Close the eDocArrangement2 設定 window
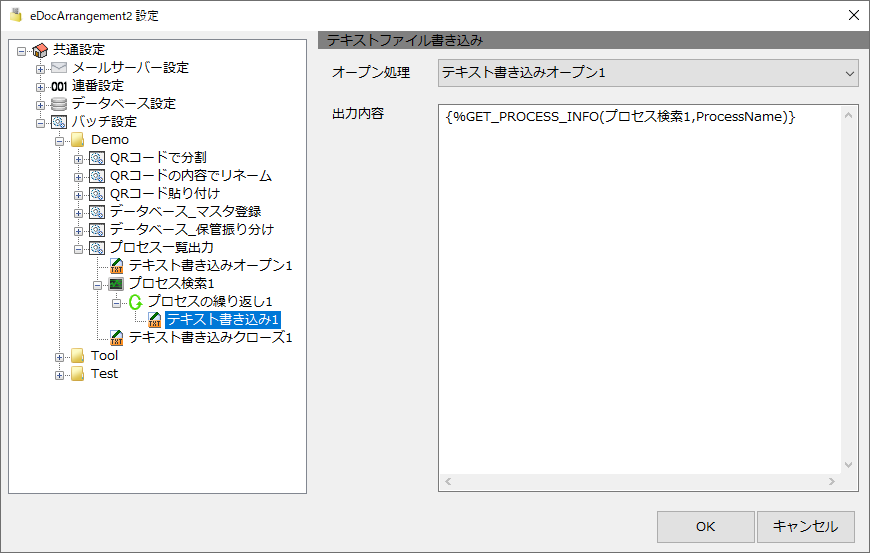This screenshot has height=553, width=870. click(853, 15)
